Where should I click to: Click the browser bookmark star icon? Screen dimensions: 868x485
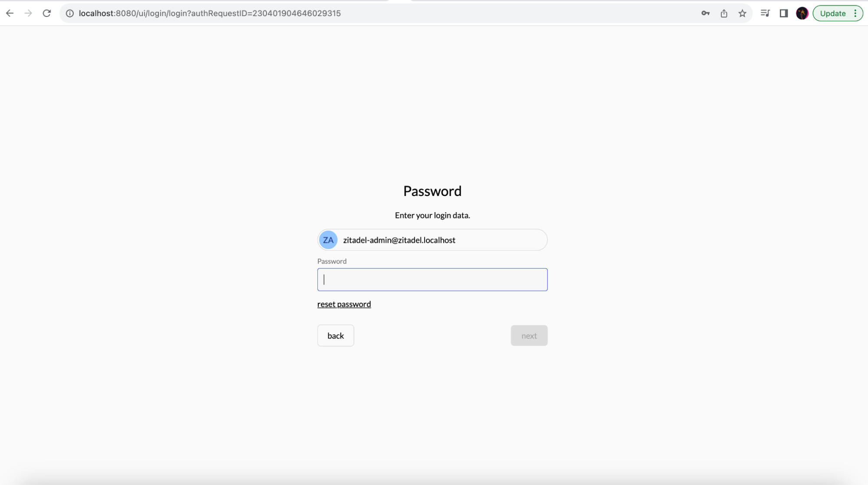click(743, 13)
